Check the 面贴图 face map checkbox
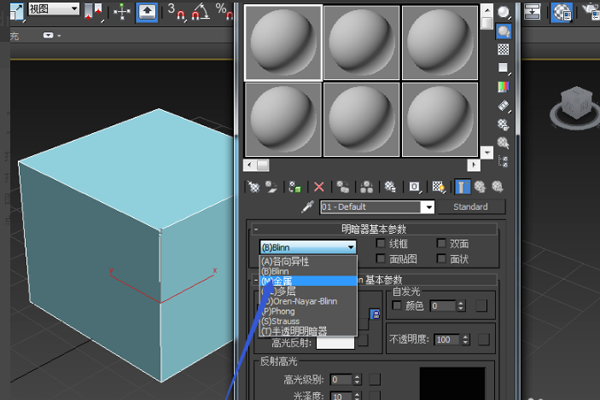The height and width of the screenshot is (400, 600). [x=380, y=258]
